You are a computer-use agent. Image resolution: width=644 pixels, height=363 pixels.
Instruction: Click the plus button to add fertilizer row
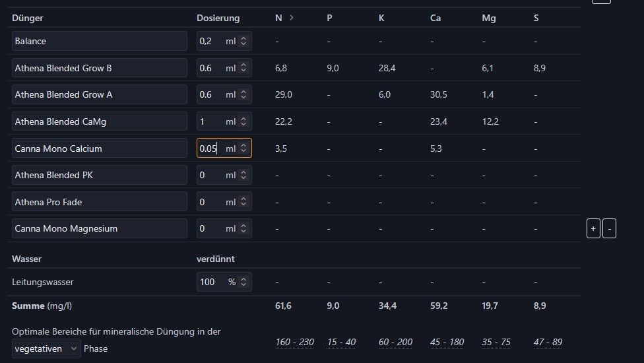tap(593, 229)
